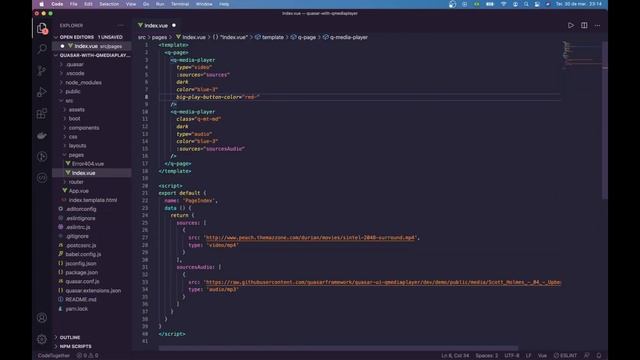Open index.template.html in the explorer
640x360 pixels.
(x=92, y=200)
